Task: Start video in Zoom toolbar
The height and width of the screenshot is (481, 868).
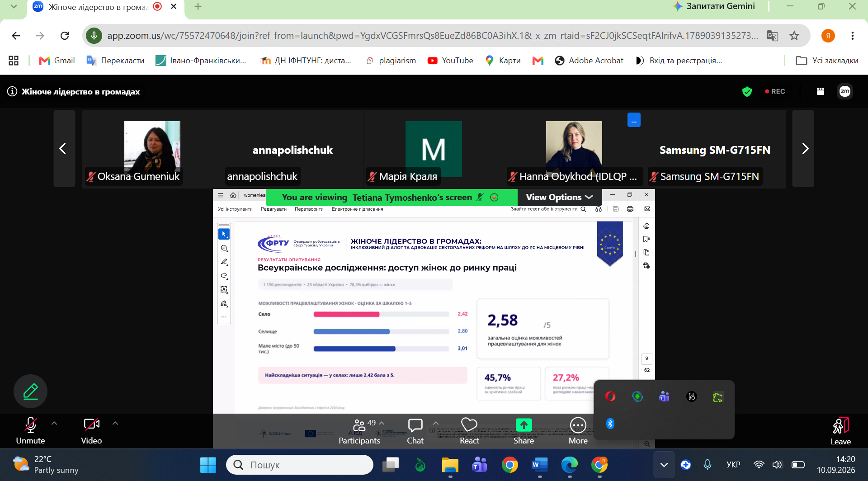Action: [91, 431]
